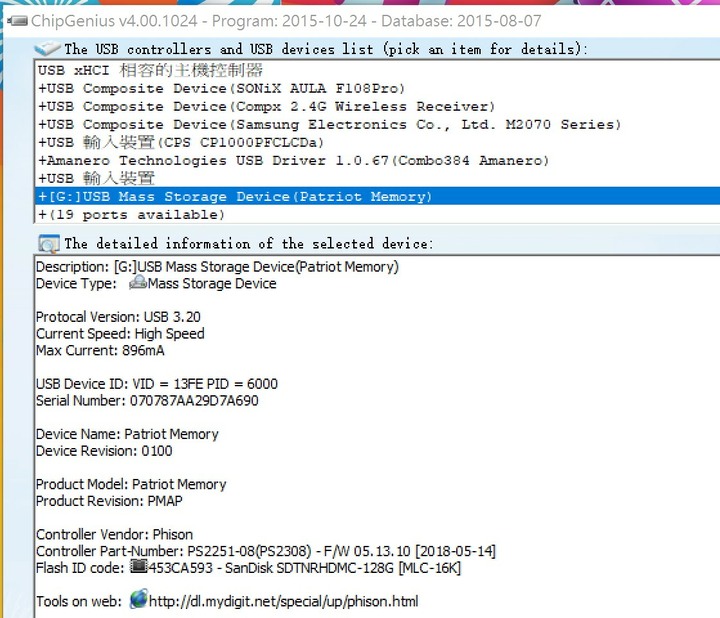Click the Max Current: 896mA line

click(100, 350)
